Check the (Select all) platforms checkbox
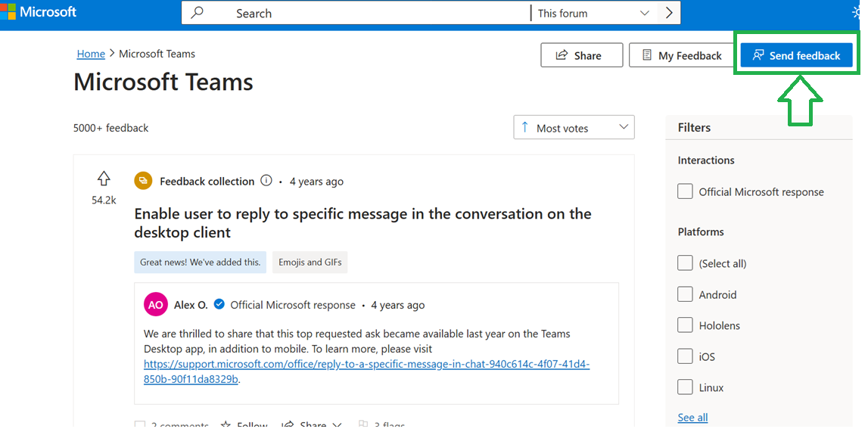Screen dimensions: 868x429 (x=685, y=263)
